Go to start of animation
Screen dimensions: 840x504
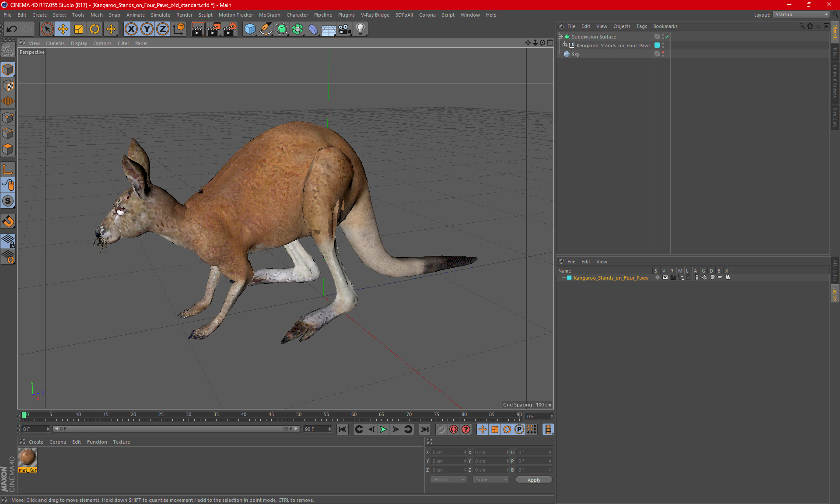(x=343, y=429)
